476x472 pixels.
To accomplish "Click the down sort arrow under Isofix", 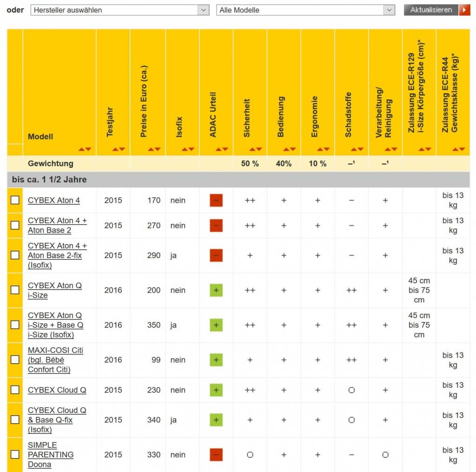I will (191, 149).
